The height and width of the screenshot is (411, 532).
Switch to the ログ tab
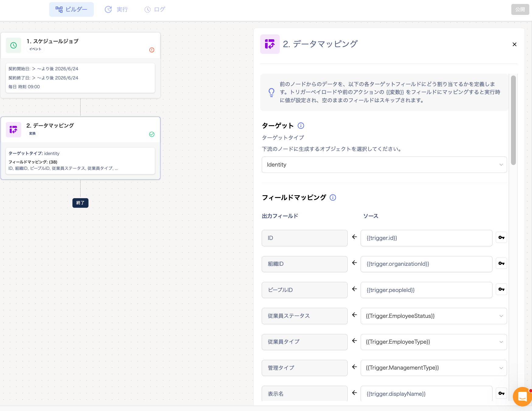(x=155, y=9)
